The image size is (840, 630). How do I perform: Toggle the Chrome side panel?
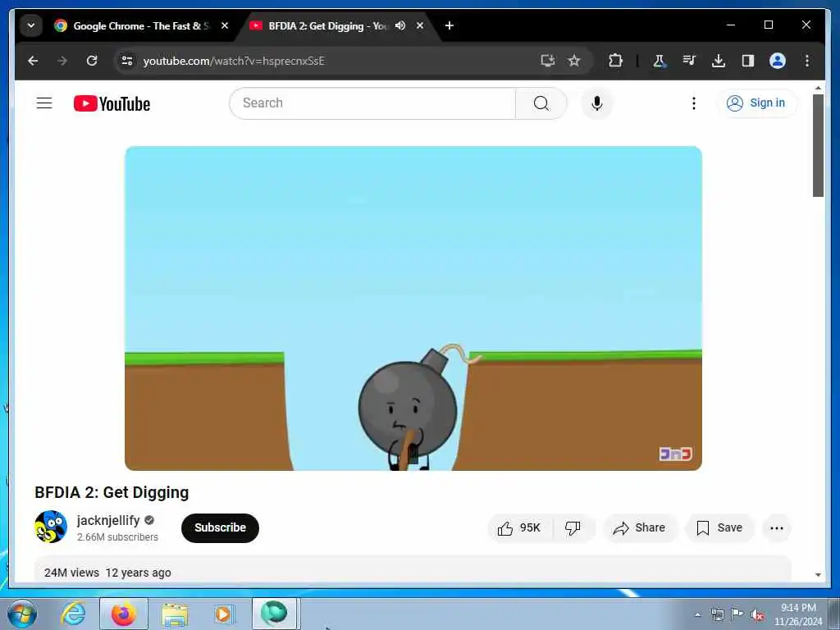coord(748,61)
